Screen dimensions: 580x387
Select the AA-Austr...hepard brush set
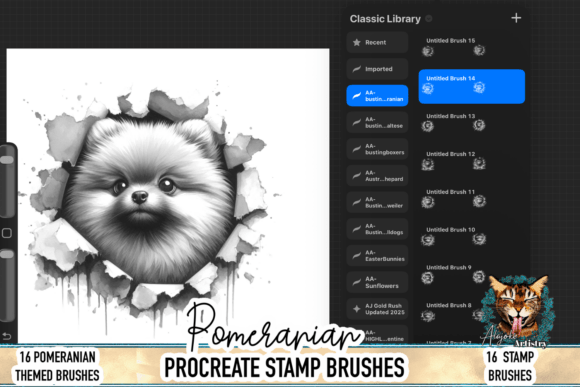coord(377,175)
